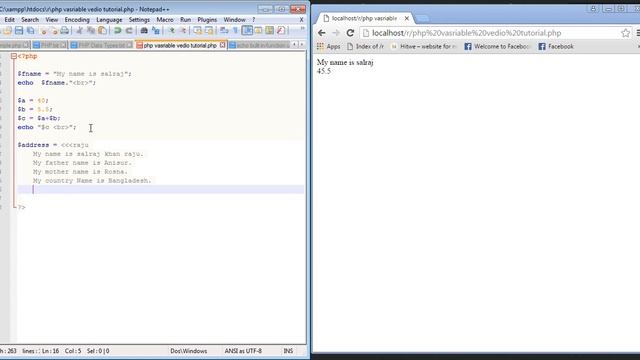
Task: Open the Search menu
Action: pyautogui.click(x=30, y=20)
